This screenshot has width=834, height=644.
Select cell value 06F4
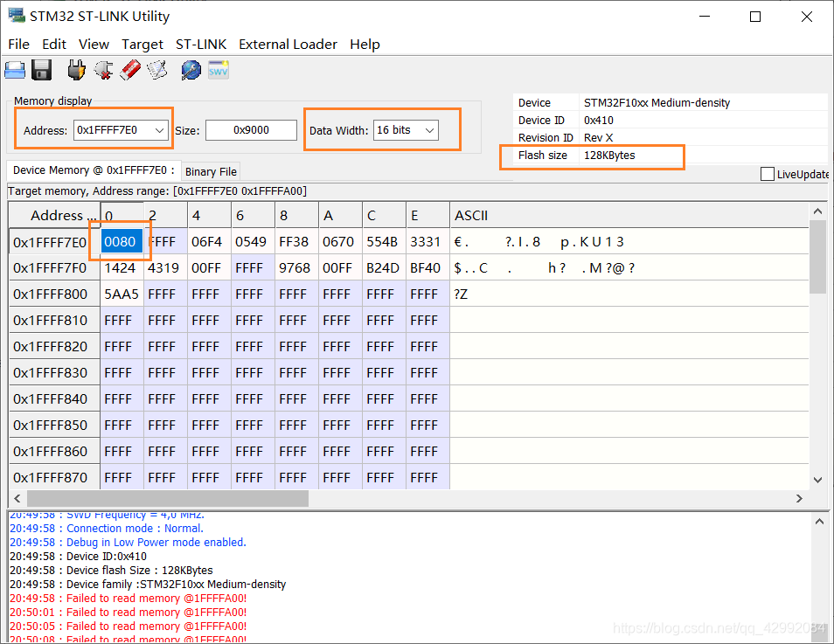[209, 242]
